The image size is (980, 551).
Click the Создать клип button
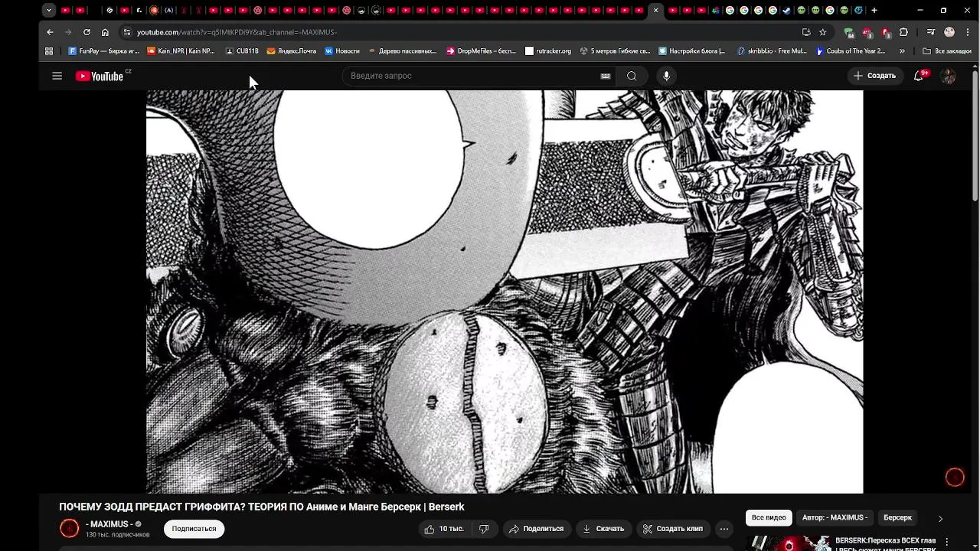click(x=672, y=529)
